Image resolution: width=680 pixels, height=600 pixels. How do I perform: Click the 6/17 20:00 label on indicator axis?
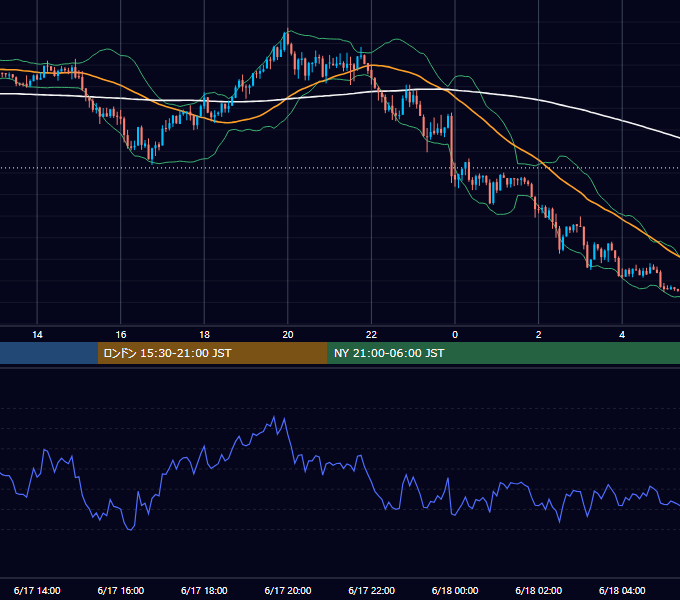point(288,590)
